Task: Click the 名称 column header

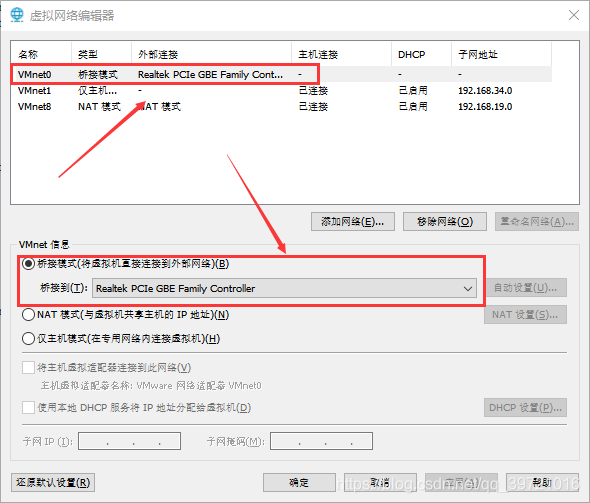Action: click(41, 55)
